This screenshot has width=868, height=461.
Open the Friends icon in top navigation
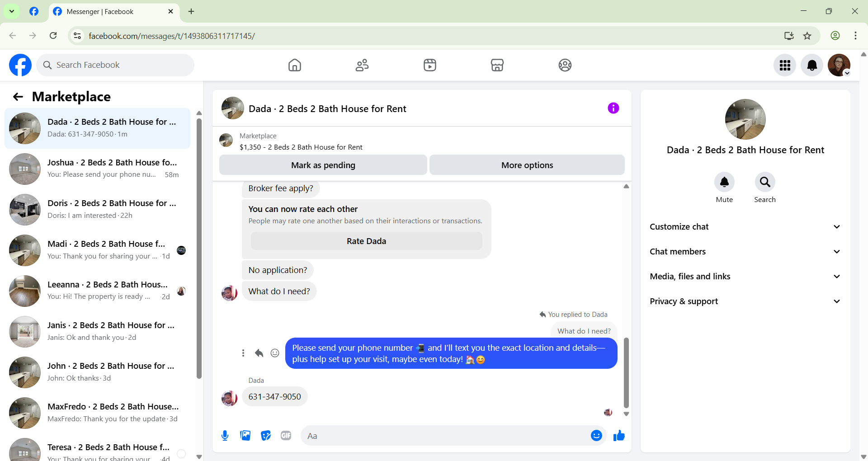tap(362, 65)
